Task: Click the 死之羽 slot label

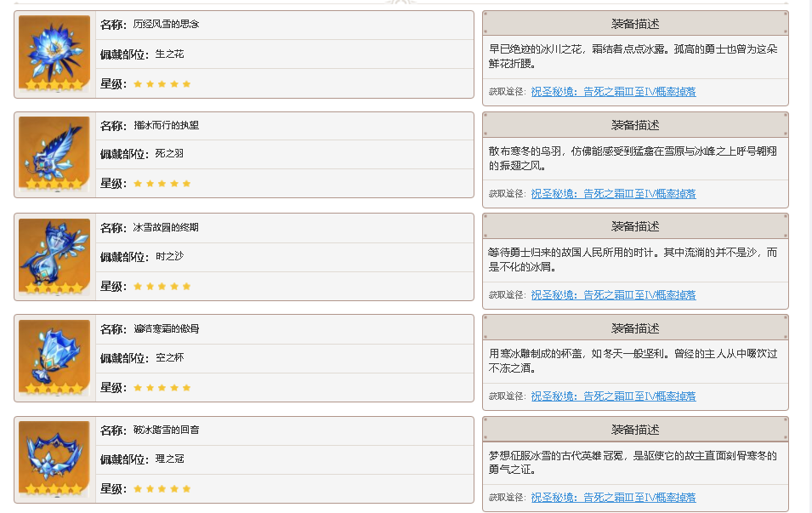Action: click(x=169, y=154)
